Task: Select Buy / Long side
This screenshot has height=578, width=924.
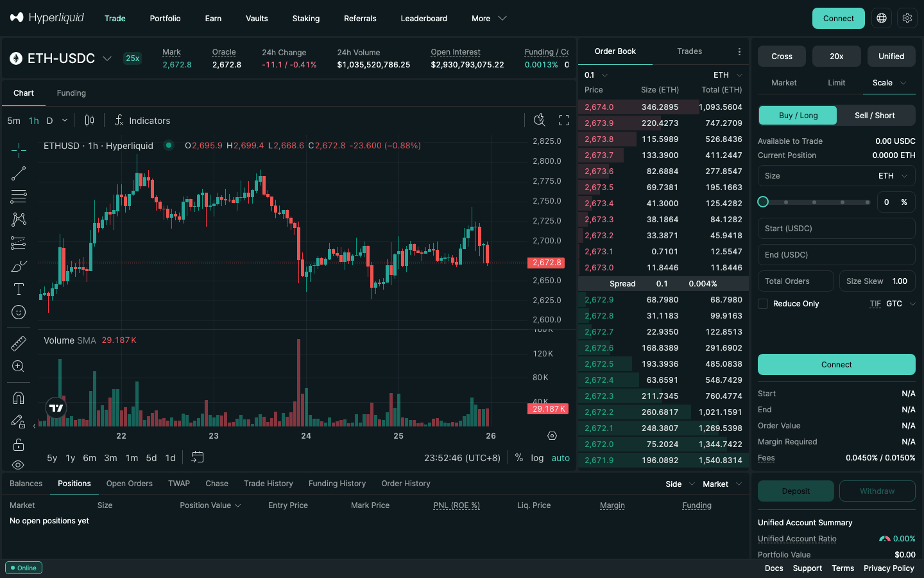Action: pyautogui.click(x=798, y=116)
